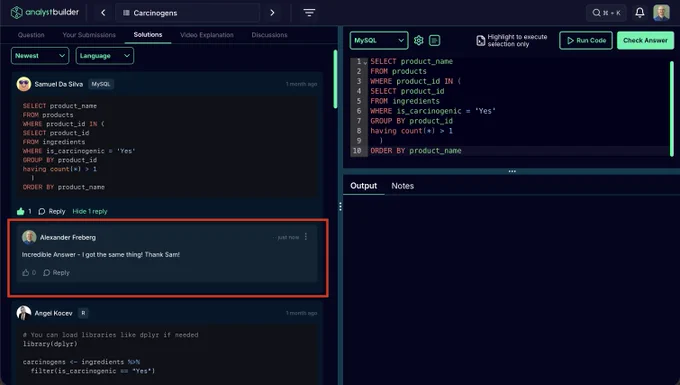Viewport: 680px width, 385px height.
Task: Open the Notes tab
Action: (402, 186)
